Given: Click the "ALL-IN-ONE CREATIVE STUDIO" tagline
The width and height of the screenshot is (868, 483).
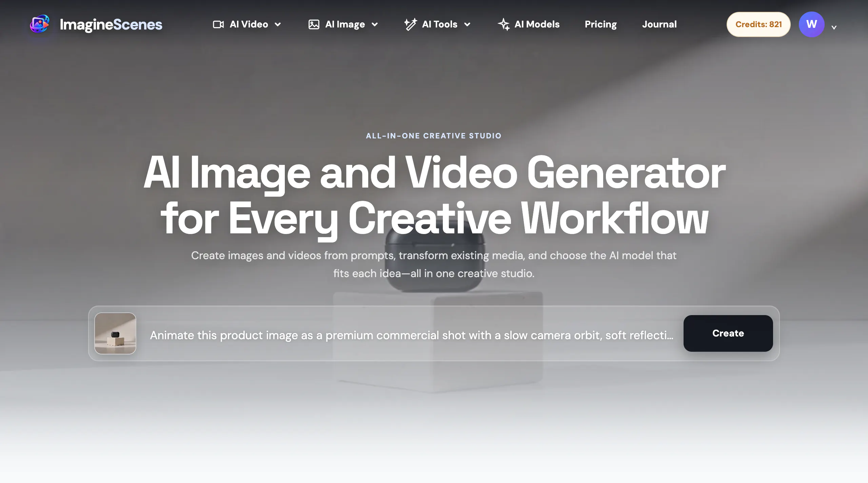Looking at the screenshot, I should (x=434, y=136).
